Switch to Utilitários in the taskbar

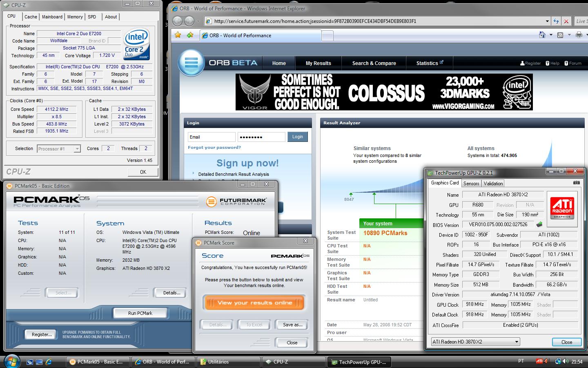click(x=229, y=362)
